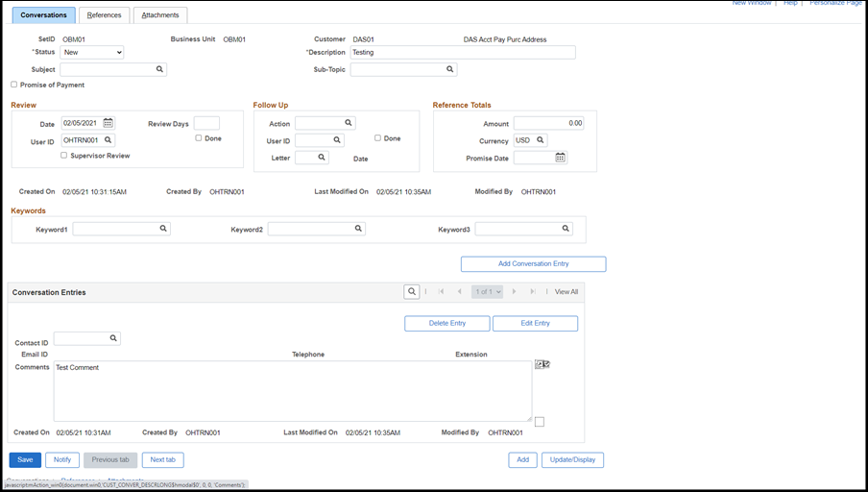Screen dimensions: 868x492
Task: Open the Status dropdown
Action: click(x=92, y=52)
